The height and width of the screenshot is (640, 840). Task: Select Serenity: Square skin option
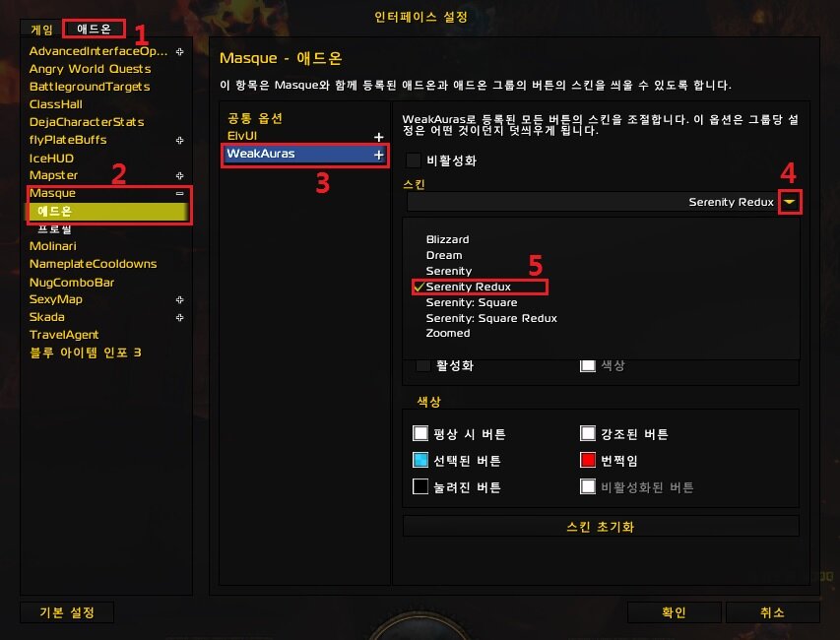coord(472,302)
